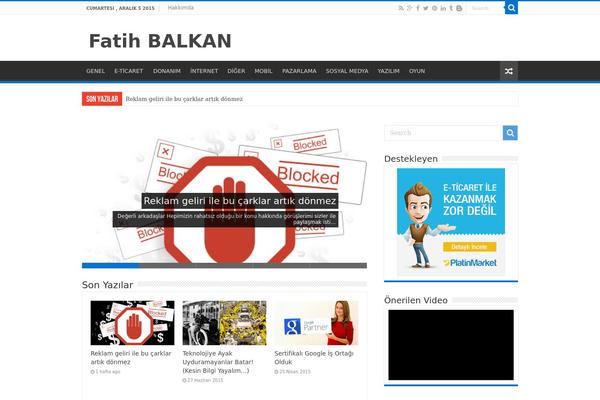Open the Tumblr social icon
Viewport: 600px width, 400px height.
coord(451,8)
